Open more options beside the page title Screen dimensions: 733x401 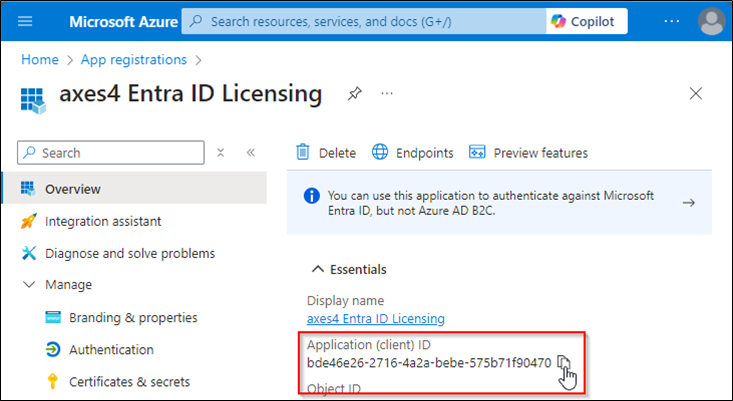(x=387, y=93)
